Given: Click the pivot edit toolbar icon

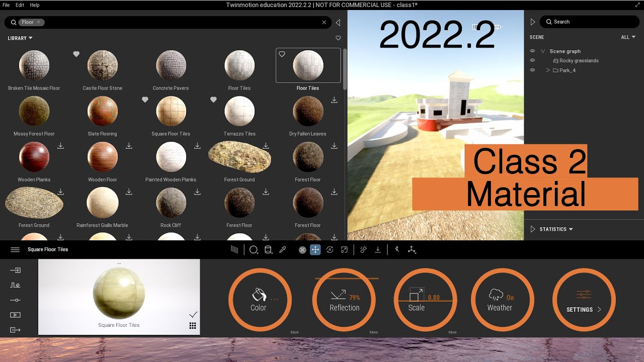Looking at the screenshot, I should tap(397, 250).
